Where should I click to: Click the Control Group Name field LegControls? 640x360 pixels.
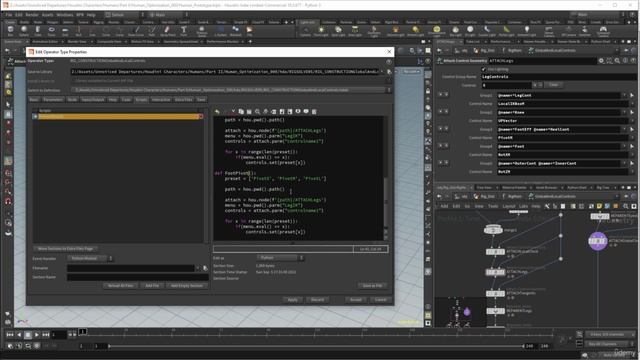(x=558, y=77)
